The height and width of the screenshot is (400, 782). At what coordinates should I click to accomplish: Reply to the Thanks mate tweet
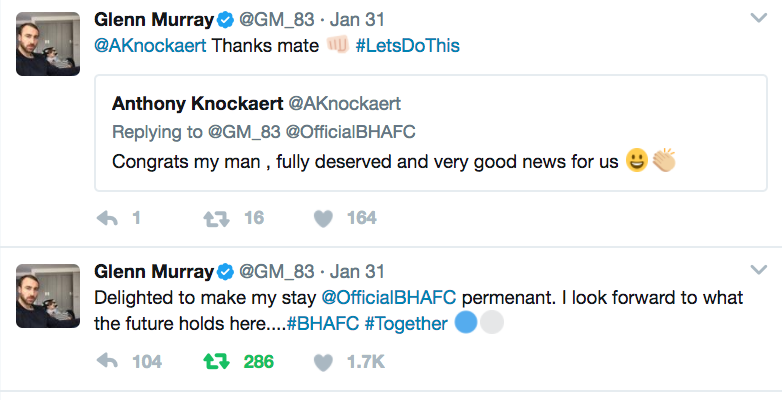click(x=107, y=218)
